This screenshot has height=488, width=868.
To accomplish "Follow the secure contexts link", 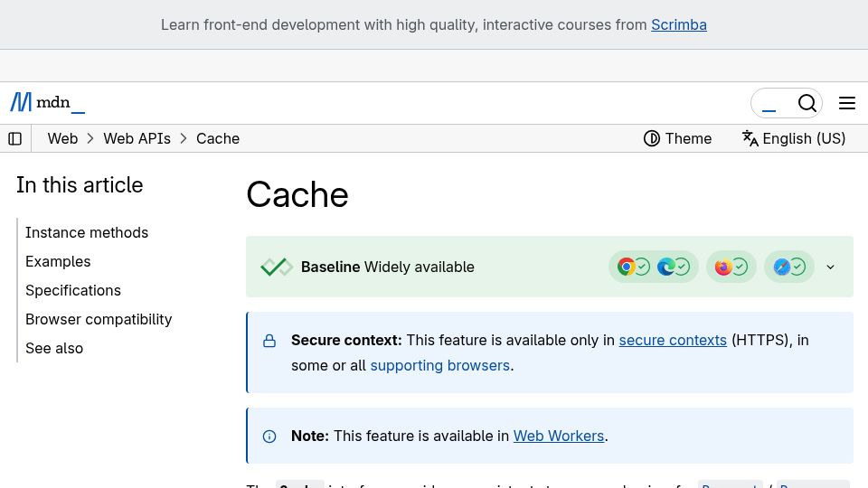I will click(673, 340).
